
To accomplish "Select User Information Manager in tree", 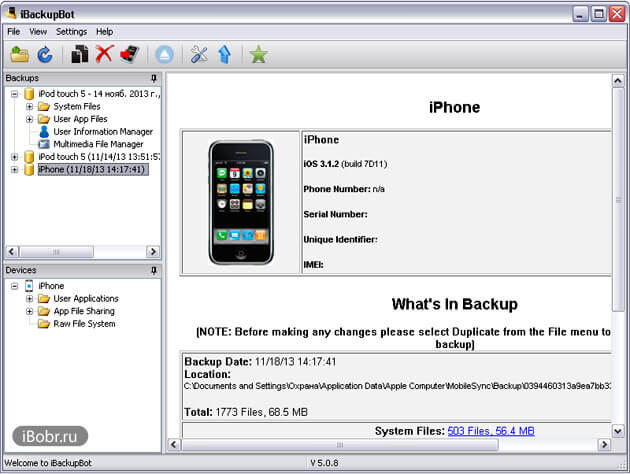I will (102, 132).
